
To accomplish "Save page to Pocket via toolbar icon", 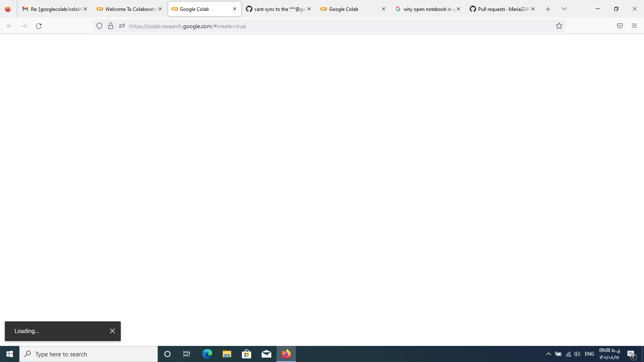I will point(619,26).
